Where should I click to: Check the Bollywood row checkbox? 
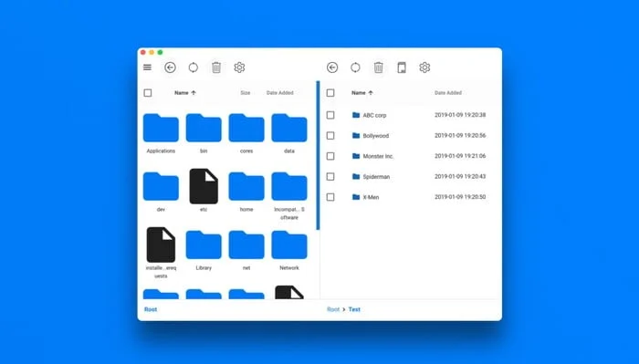330,136
